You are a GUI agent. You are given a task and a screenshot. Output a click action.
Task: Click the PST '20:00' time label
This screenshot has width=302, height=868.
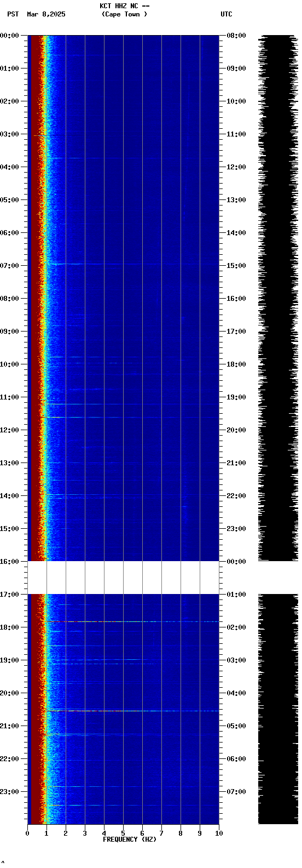[9, 693]
